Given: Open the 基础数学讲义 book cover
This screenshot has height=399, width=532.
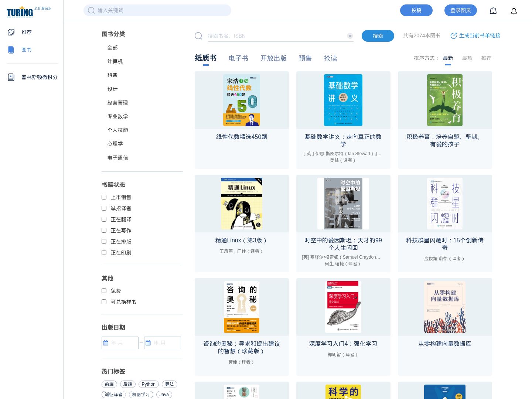Looking at the screenshot, I should click(343, 100).
